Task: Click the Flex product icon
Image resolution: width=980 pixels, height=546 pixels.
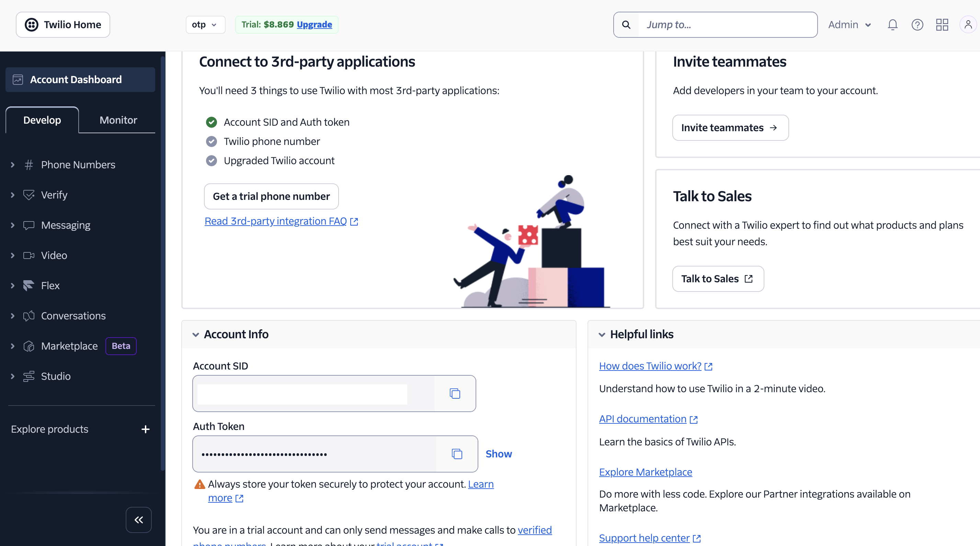Action: tap(29, 285)
